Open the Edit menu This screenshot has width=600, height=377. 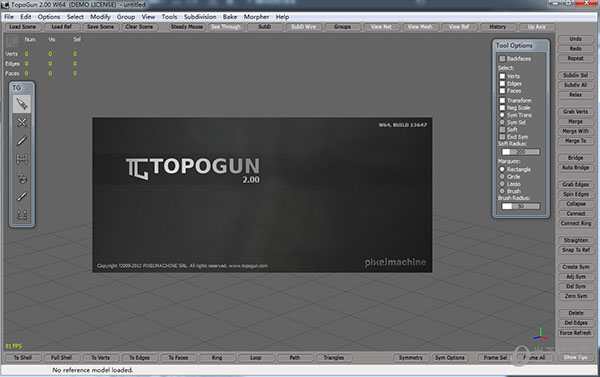(x=26, y=17)
